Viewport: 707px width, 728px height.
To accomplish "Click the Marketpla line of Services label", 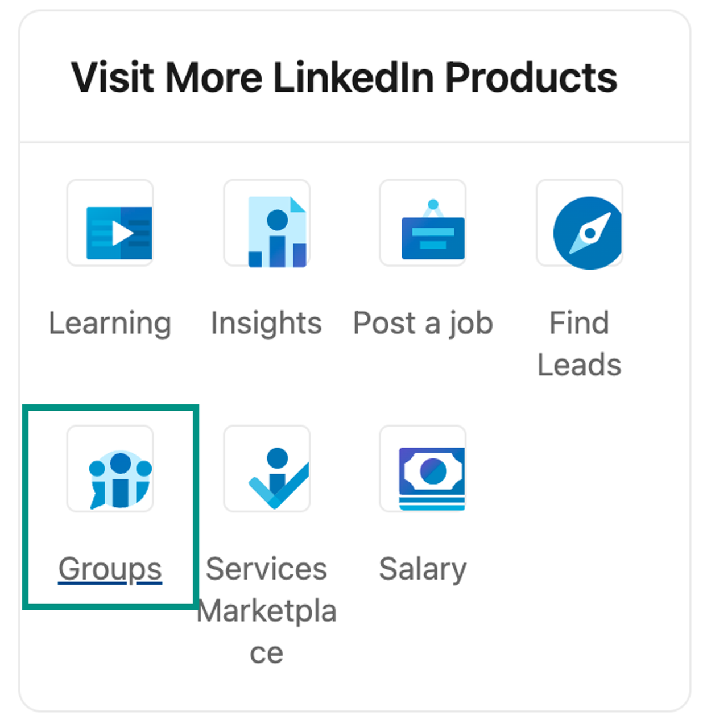I will 267,611.
